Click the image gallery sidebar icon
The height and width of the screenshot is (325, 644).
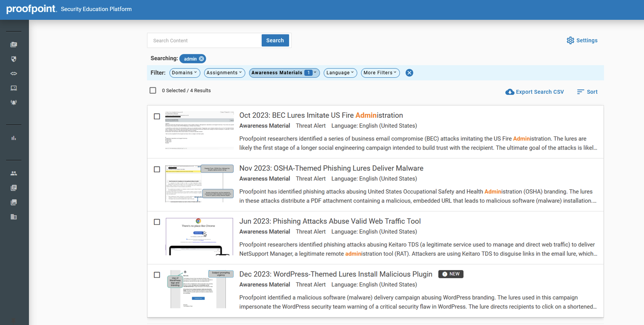coord(14,202)
